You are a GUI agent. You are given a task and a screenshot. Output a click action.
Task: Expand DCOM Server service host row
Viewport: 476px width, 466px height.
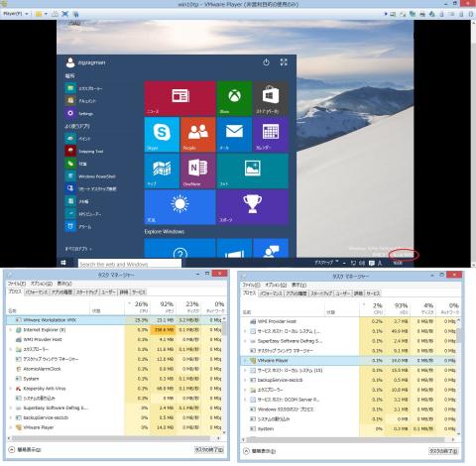tap(245, 400)
